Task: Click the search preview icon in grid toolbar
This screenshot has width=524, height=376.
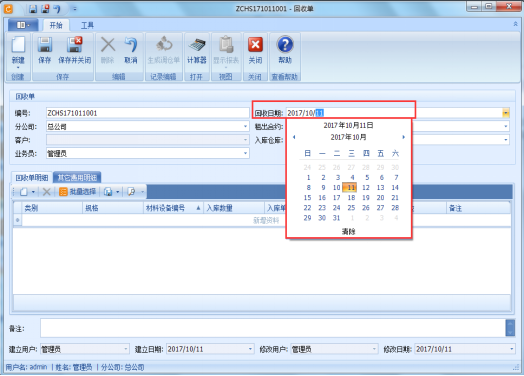Action: tap(132, 192)
